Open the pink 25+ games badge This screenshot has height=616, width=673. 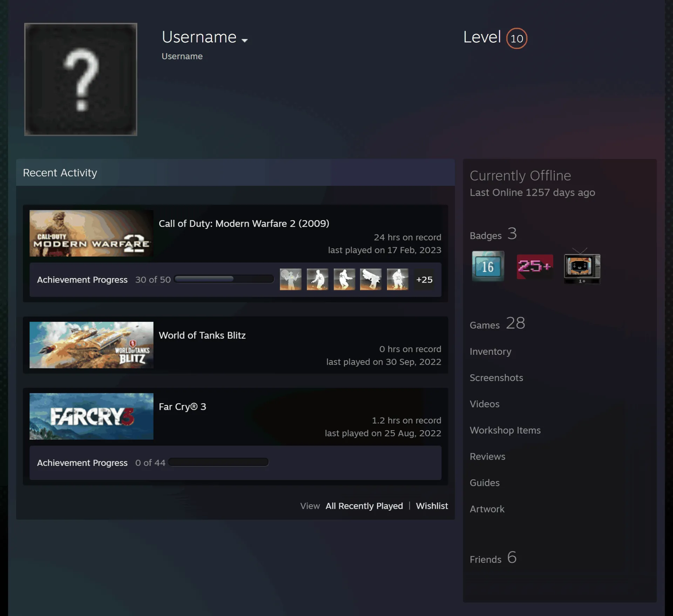tap(535, 266)
